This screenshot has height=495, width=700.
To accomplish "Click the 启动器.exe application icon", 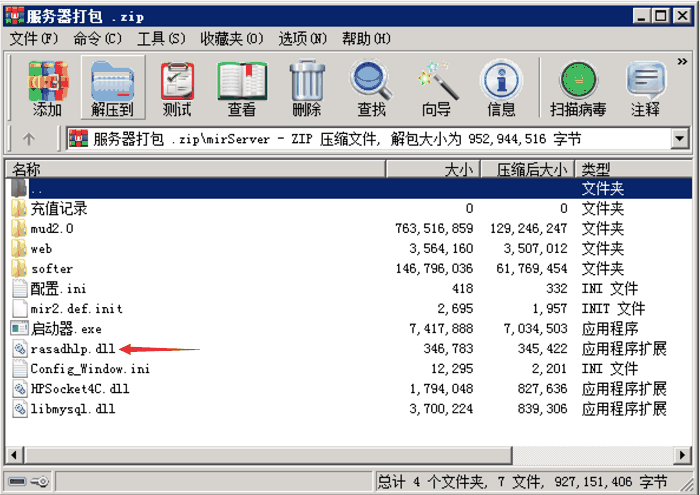I will (19, 329).
